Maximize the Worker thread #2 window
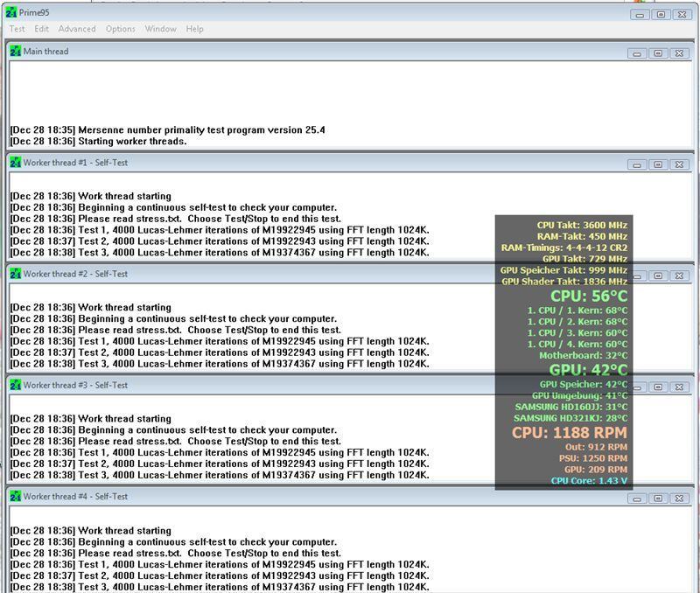 (658, 276)
